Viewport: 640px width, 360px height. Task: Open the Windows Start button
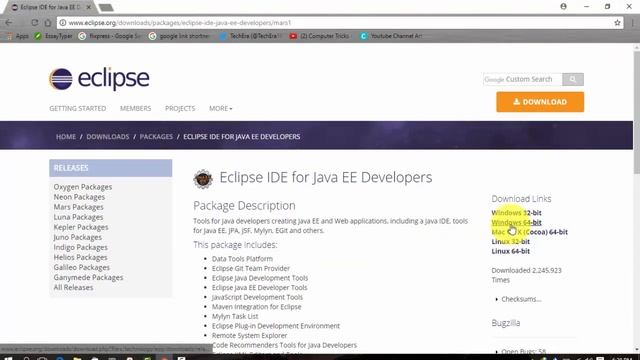point(8,358)
